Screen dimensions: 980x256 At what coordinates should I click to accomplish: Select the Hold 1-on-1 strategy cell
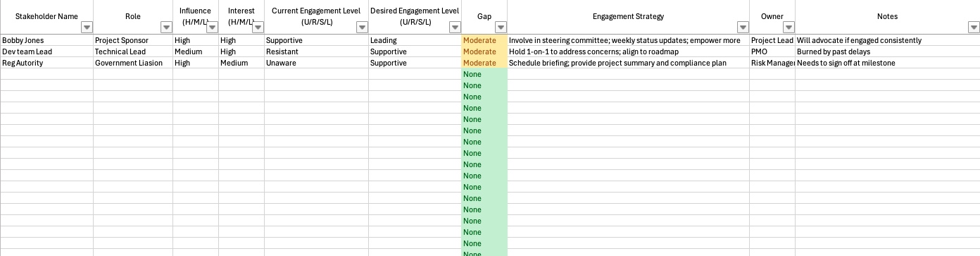[x=628, y=51]
